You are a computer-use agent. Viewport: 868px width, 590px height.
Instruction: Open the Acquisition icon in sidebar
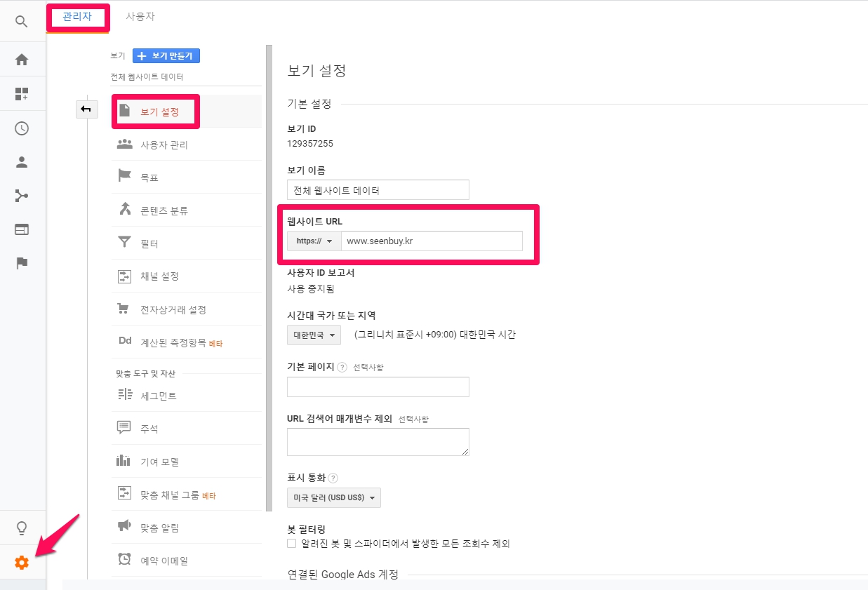point(22,196)
